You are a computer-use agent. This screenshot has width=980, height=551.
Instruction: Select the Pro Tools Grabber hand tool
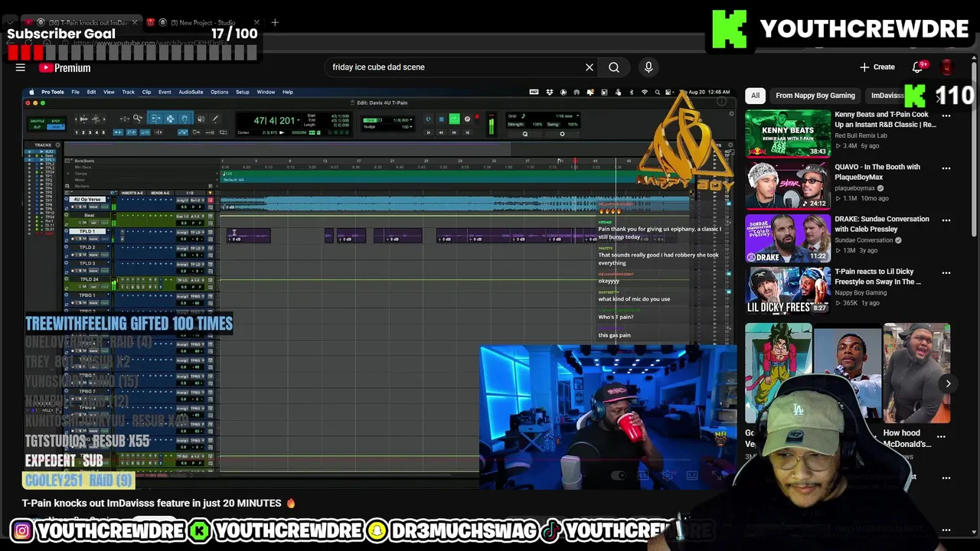tap(185, 119)
